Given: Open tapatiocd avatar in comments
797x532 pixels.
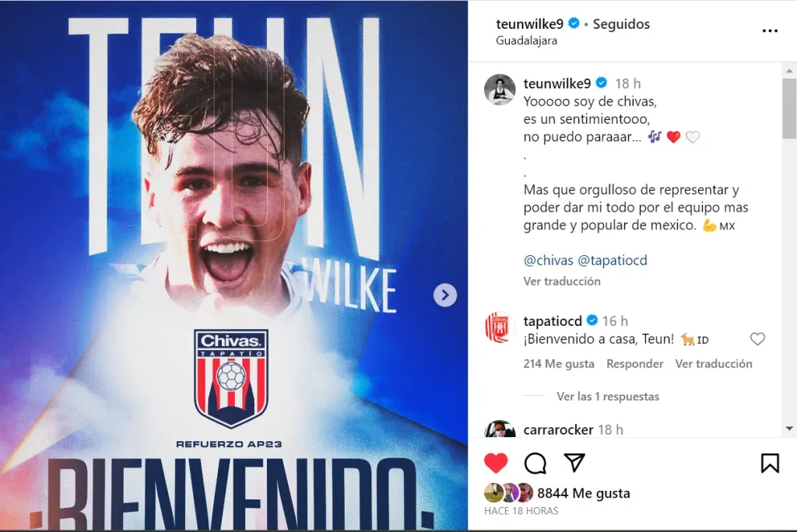Looking at the screenshot, I should coord(500,327).
